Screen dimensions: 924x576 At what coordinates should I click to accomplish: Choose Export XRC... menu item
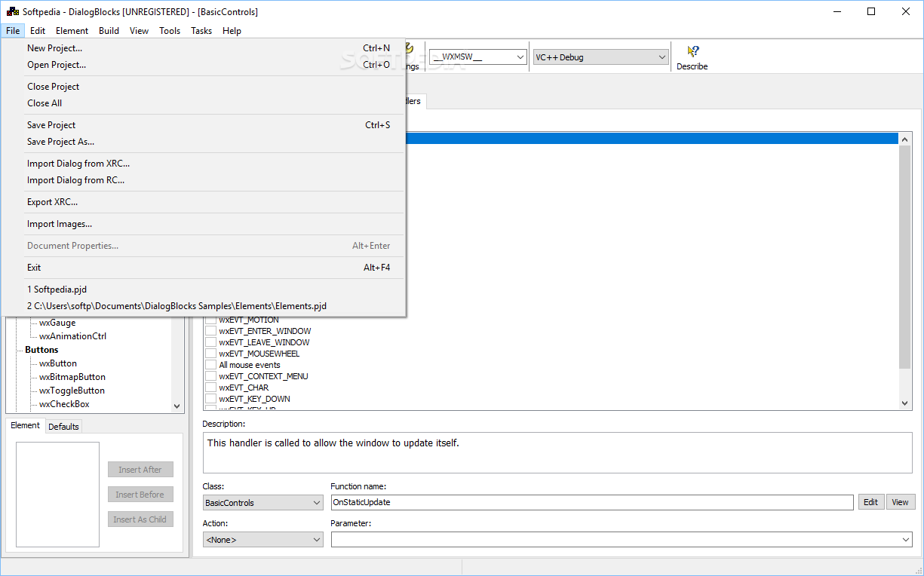pos(204,202)
